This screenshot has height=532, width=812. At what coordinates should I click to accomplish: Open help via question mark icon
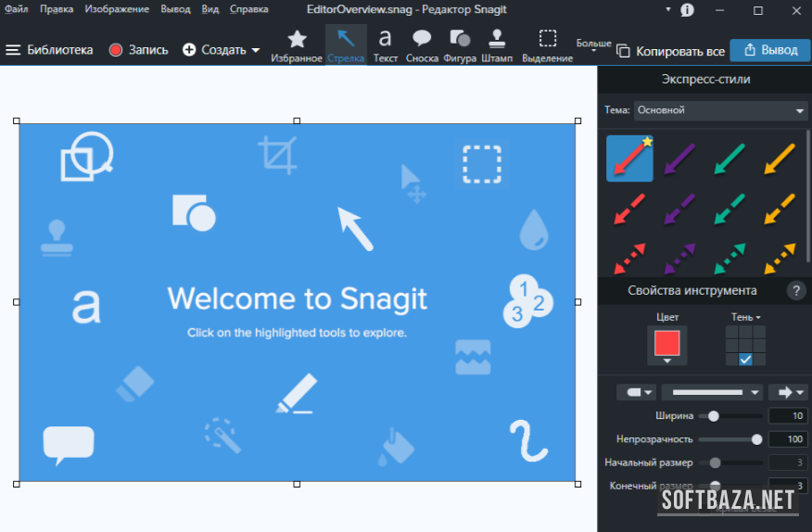(795, 291)
